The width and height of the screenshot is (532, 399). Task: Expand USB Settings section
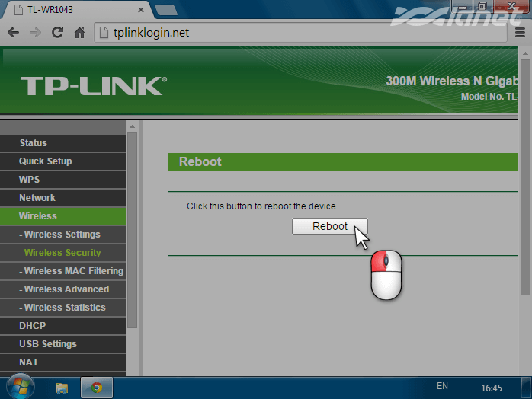click(x=48, y=344)
